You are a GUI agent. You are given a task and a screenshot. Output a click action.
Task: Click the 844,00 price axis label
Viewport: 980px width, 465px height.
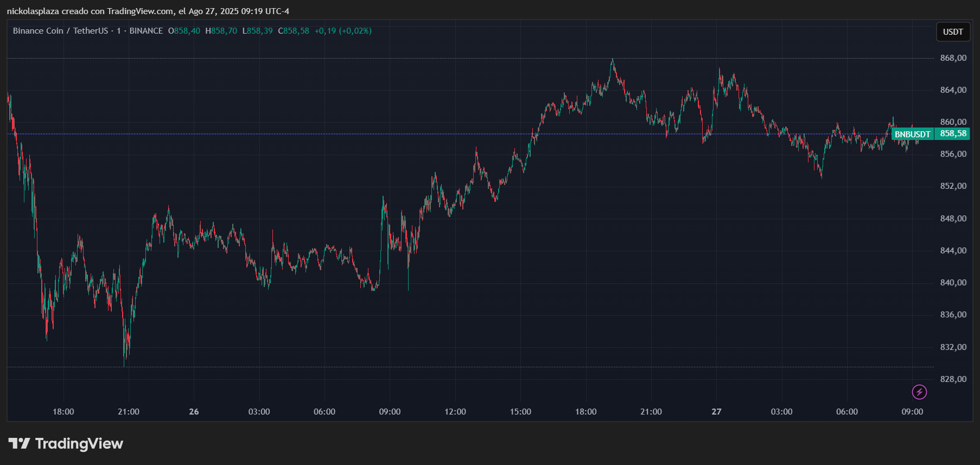pos(953,251)
